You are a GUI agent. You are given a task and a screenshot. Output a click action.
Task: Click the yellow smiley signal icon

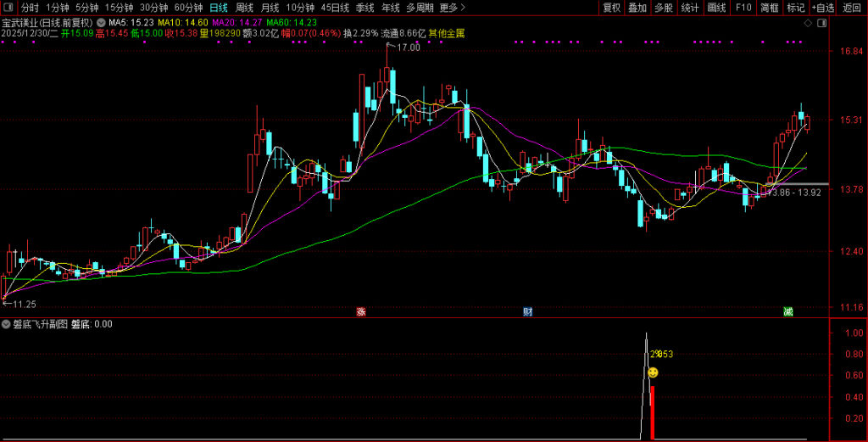click(653, 372)
